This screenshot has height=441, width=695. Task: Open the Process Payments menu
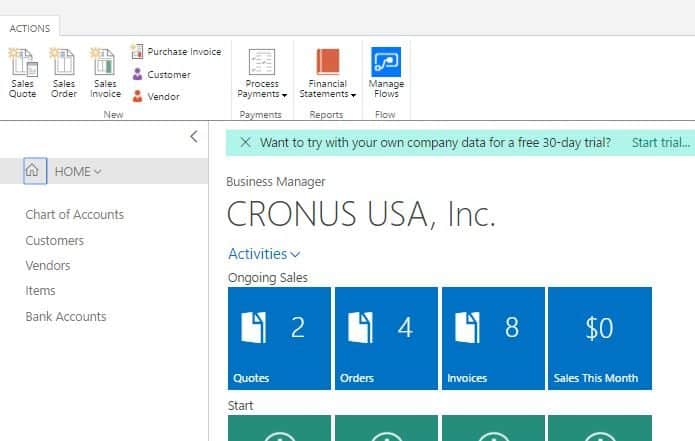(x=262, y=74)
